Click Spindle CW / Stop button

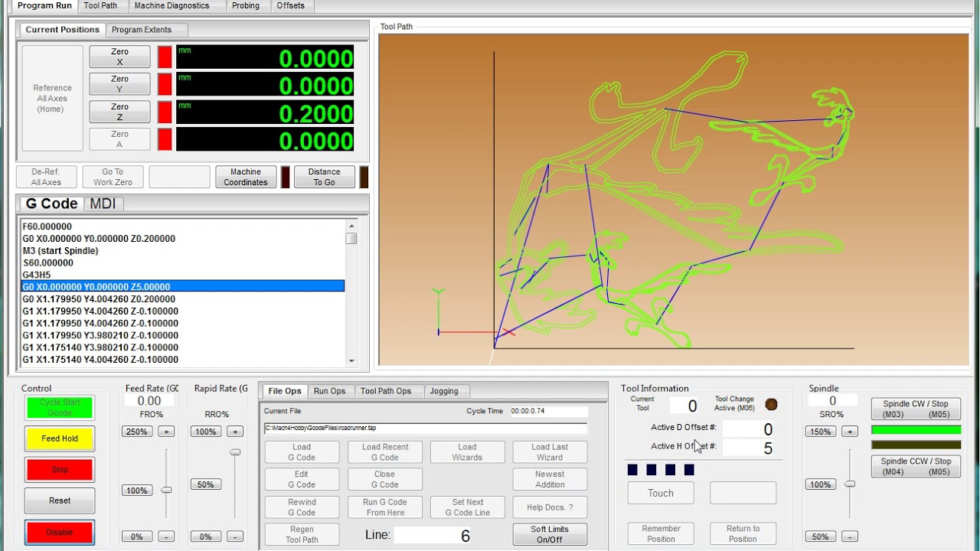(x=916, y=409)
